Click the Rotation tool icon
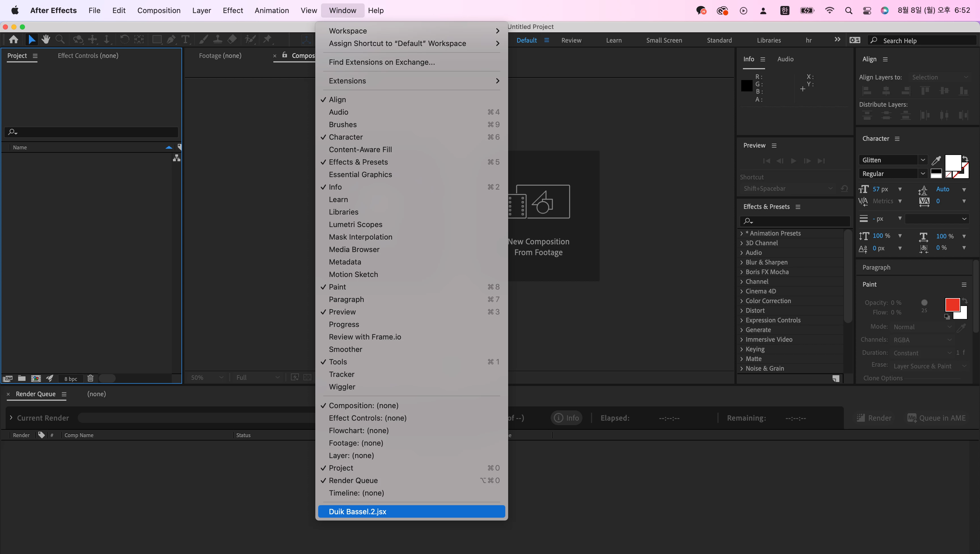This screenshot has width=980, height=554. [124, 39]
